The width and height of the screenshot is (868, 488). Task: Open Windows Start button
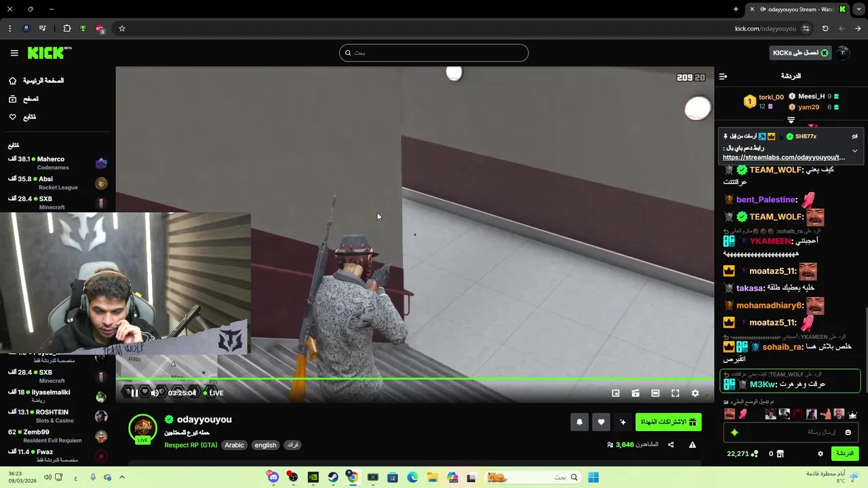click(x=593, y=477)
